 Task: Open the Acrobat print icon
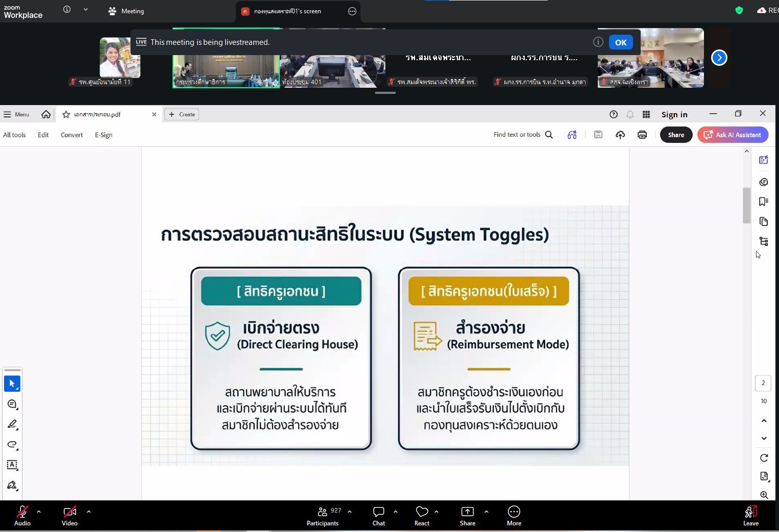[642, 135]
